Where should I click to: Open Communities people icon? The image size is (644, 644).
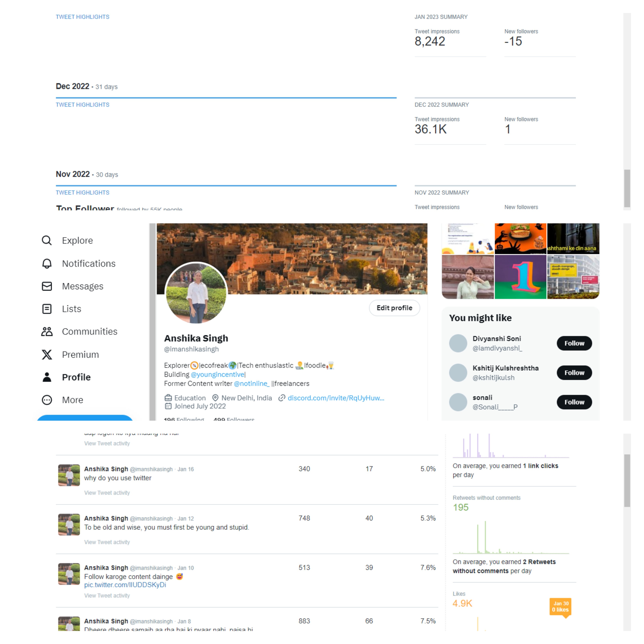[x=47, y=331]
